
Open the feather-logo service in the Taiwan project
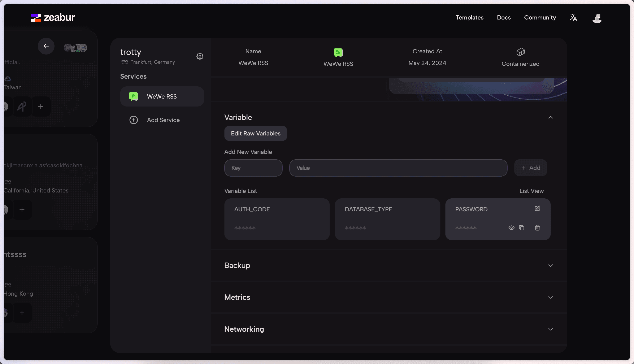[22, 107]
